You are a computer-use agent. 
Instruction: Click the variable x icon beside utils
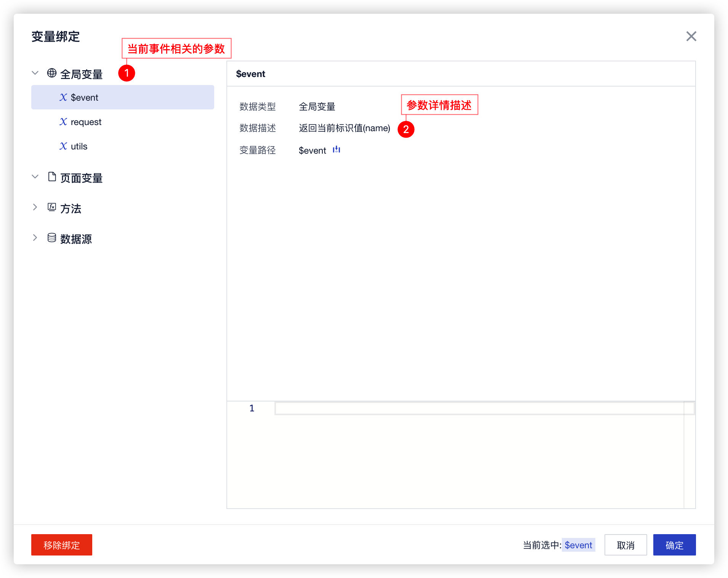click(63, 146)
